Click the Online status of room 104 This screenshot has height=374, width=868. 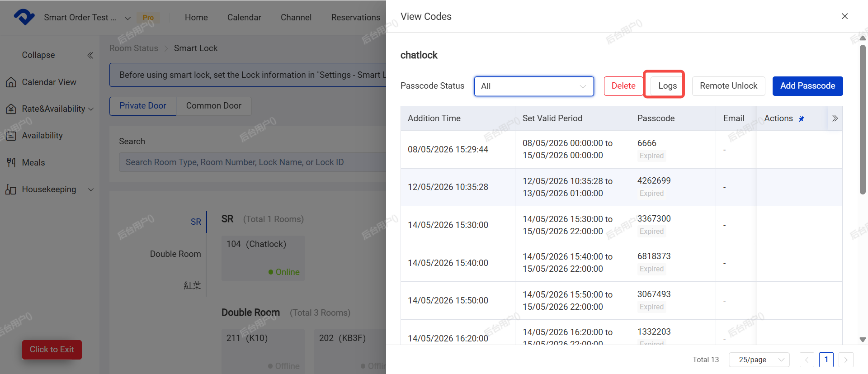coord(284,272)
